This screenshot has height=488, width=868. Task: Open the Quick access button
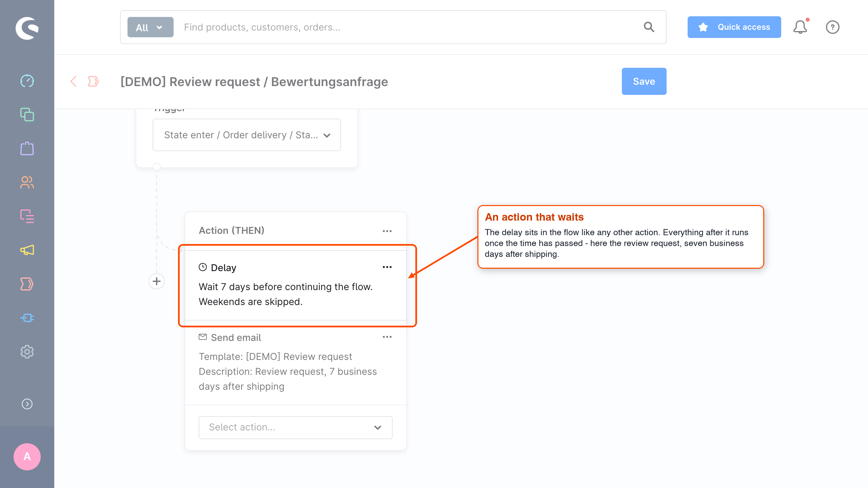pos(734,27)
